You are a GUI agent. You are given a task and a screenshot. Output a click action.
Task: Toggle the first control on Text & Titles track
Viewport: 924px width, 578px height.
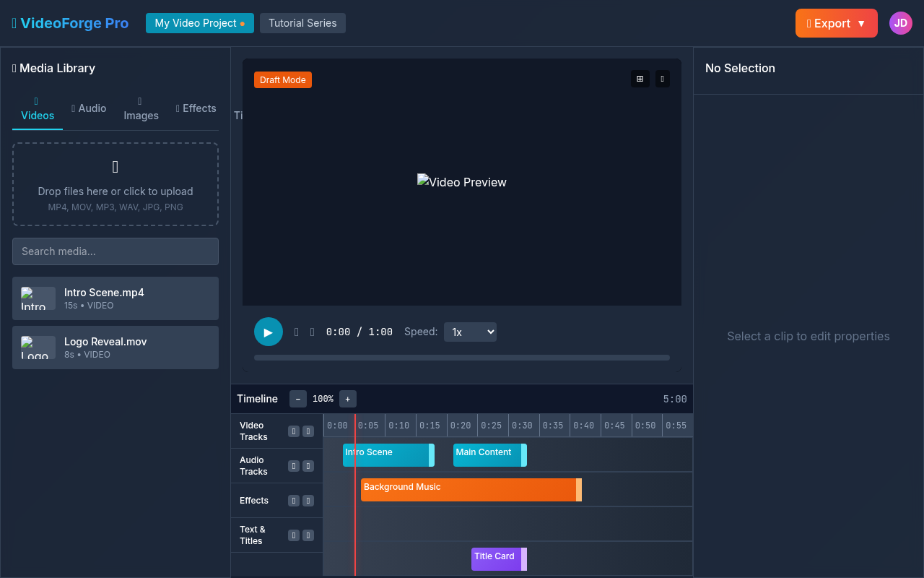(294, 535)
